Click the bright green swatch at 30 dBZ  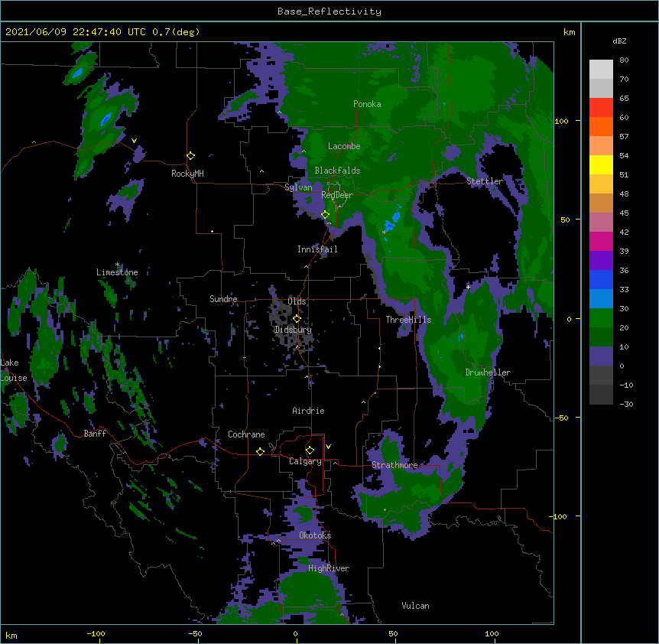click(x=601, y=318)
